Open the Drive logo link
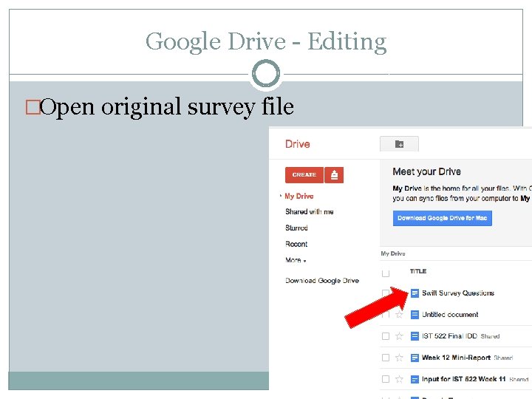 298,144
